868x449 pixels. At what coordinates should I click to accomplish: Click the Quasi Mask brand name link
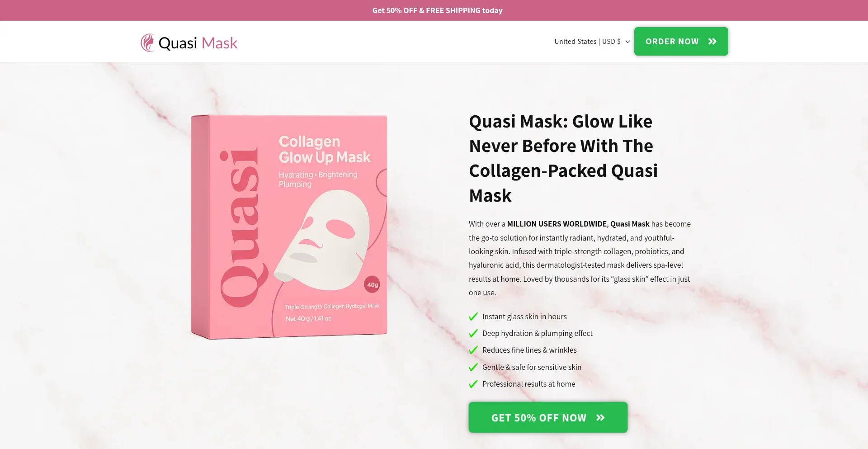198,43
